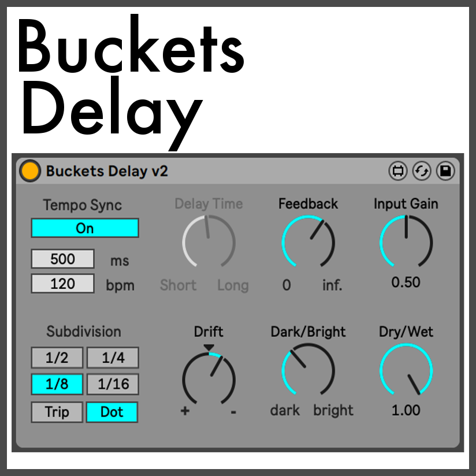
Task: Click the dark label under Dark/Bright knob
Action: [285, 410]
